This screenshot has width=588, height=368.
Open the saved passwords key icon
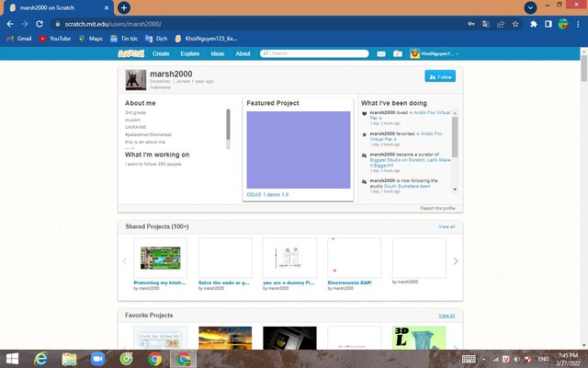click(471, 24)
